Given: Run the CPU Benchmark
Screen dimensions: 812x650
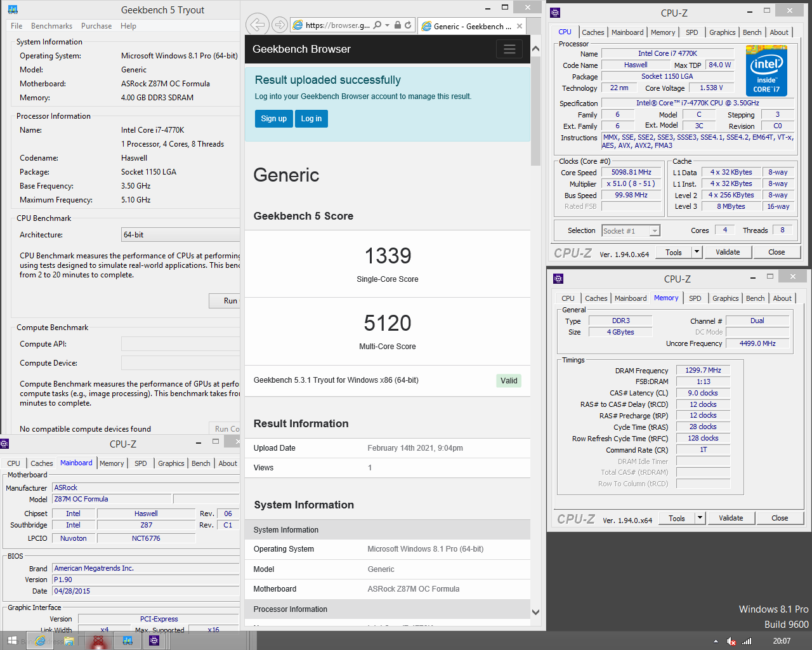Looking at the screenshot, I should click(225, 301).
